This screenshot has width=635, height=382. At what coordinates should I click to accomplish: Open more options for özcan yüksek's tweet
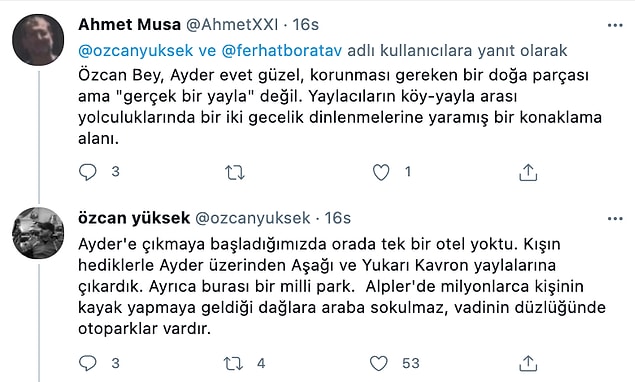tap(615, 219)
